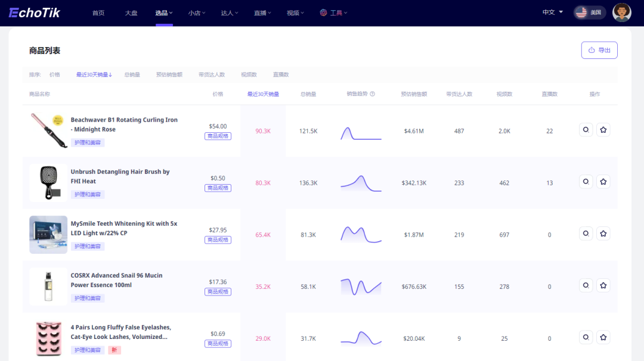The width and height of the screenshot is (644, 361).
Task: Open MySmile Teeth Whitening Kit product link
Action: coord(123,228)
